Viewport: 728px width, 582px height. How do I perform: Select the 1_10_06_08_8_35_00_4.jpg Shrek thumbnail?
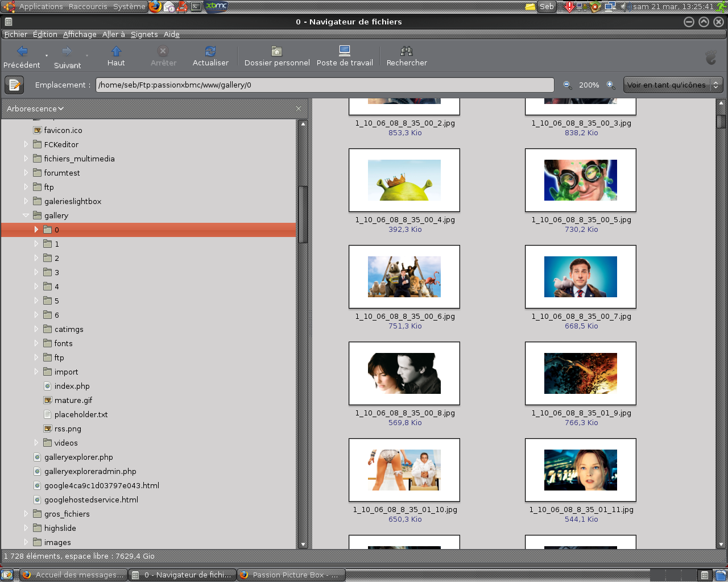[x=404, y=180]
